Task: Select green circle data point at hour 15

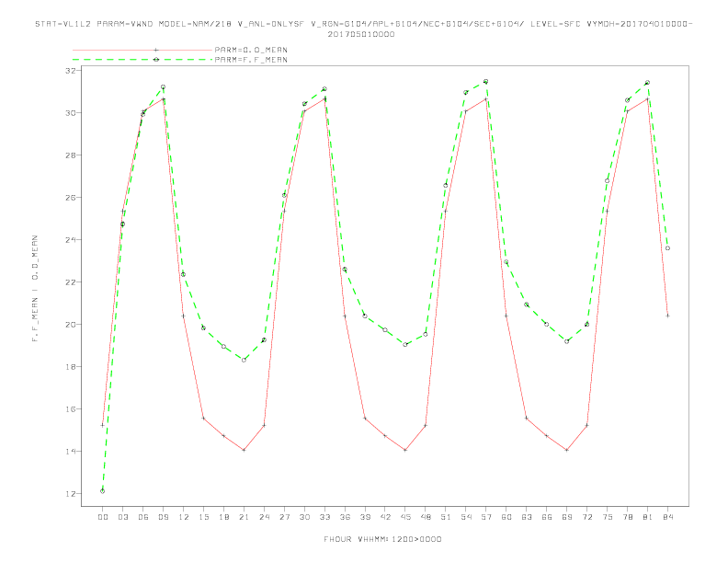Action: pos(203,327)
